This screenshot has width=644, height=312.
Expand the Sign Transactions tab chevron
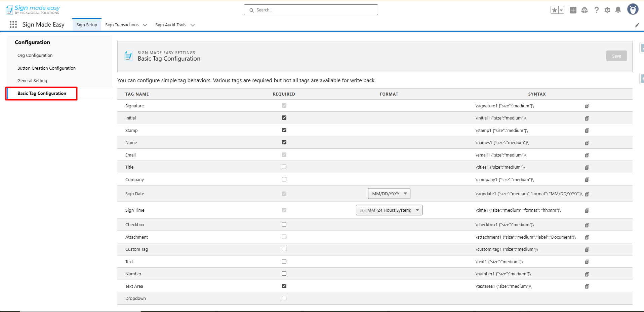(x=145, y=25)
